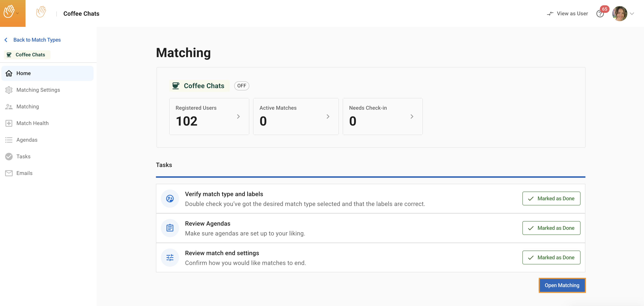The height and width of the screenshot is (306, 644).
Task: Click the Review Agendas clipboard icon
Action: tap(170, 228)
